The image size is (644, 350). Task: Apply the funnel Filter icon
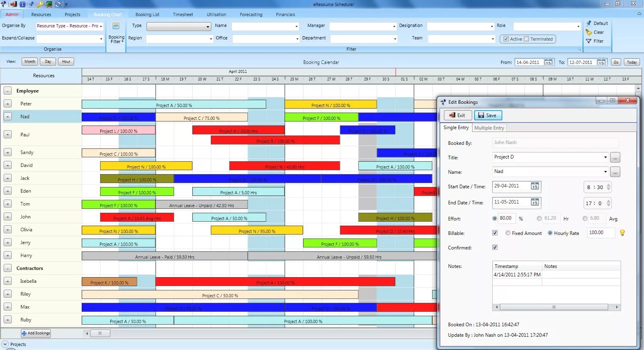tap(589, 41)
